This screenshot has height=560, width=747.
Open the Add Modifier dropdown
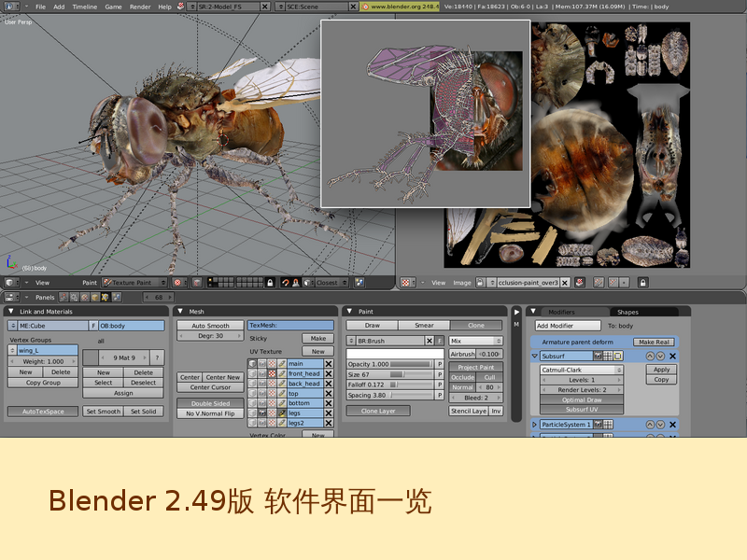point(568,326)
